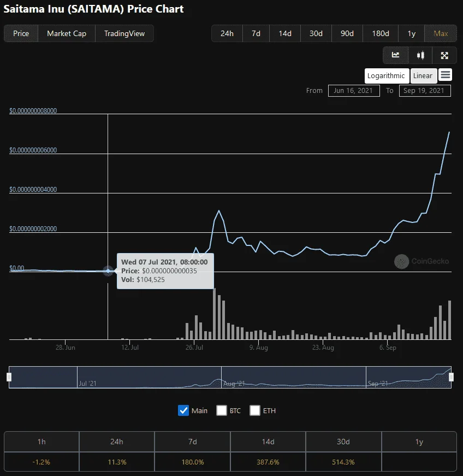
Task: Set time range to 180d
Action: (x=381, y=33)
